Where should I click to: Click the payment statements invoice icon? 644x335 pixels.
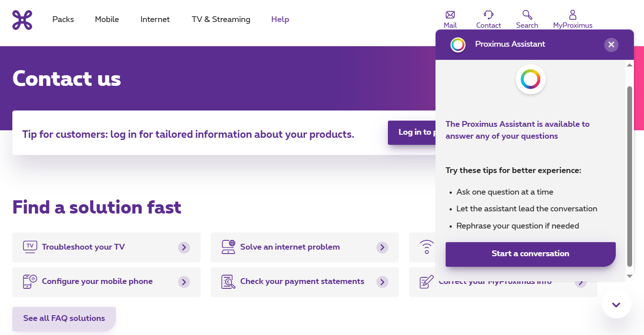228,282
